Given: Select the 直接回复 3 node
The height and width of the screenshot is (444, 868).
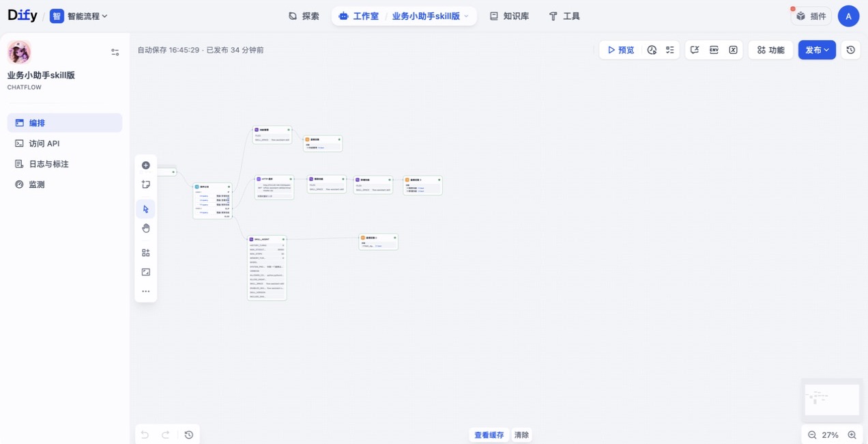Looking at the screenshot, I should click(422, 185).
